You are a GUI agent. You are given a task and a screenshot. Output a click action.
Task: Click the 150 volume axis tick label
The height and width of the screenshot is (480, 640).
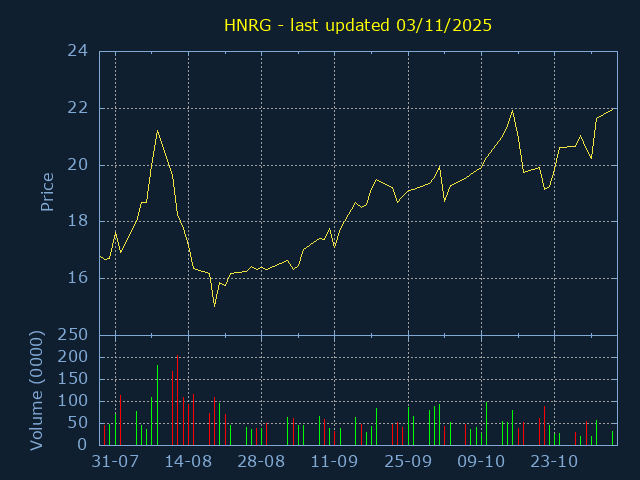click(73, 379)
